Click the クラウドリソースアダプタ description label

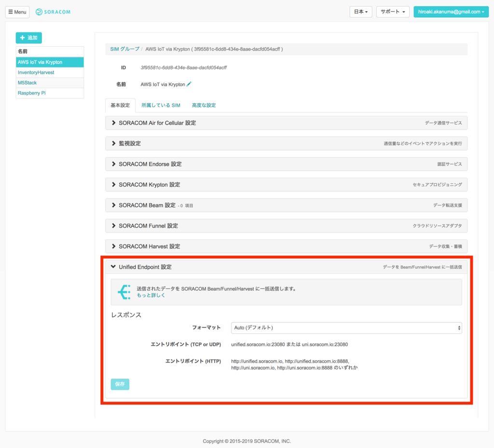[x=437, y=226]
